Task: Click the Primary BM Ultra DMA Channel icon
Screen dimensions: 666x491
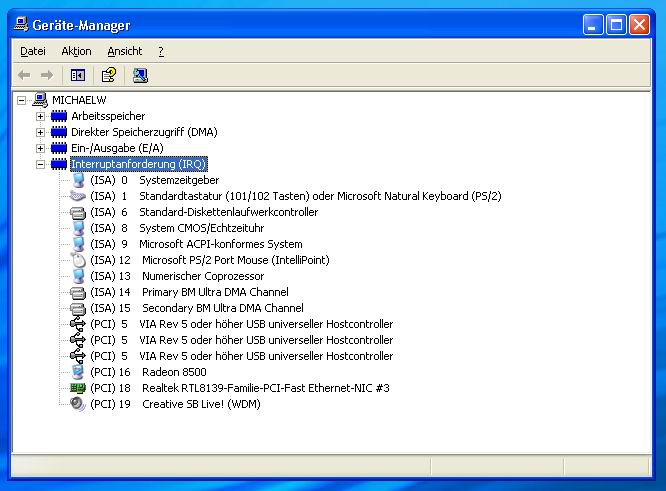Action: (78, 292)
